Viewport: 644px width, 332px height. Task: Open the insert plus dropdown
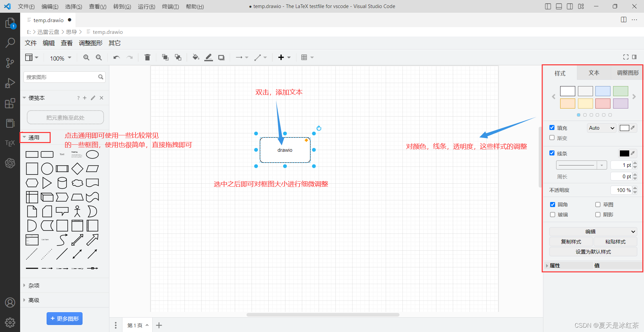[x=284, y=57]
